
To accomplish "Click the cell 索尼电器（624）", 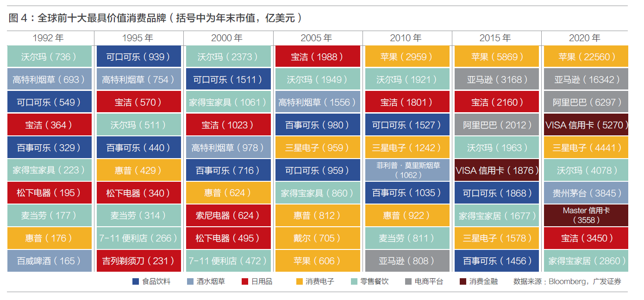I will coord(228,216).
